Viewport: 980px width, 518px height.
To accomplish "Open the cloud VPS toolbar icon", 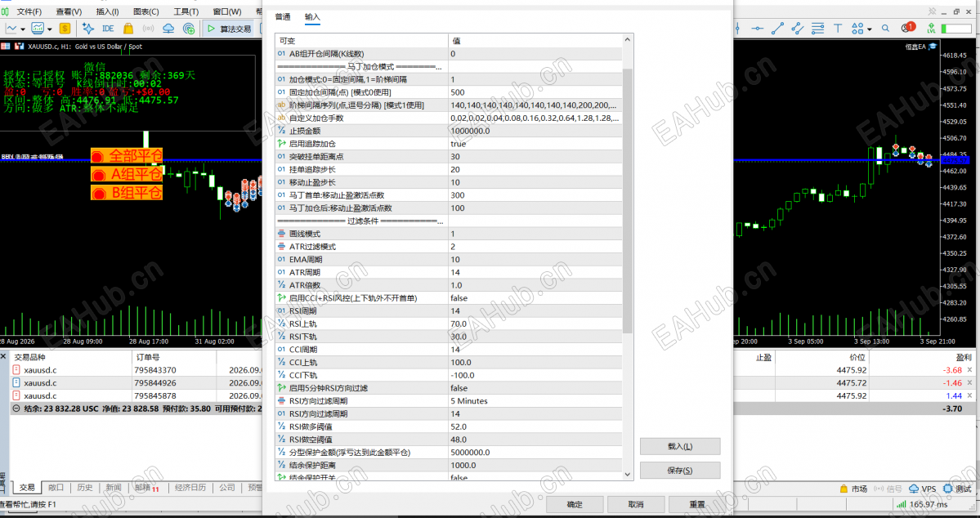I will (168, 28).
